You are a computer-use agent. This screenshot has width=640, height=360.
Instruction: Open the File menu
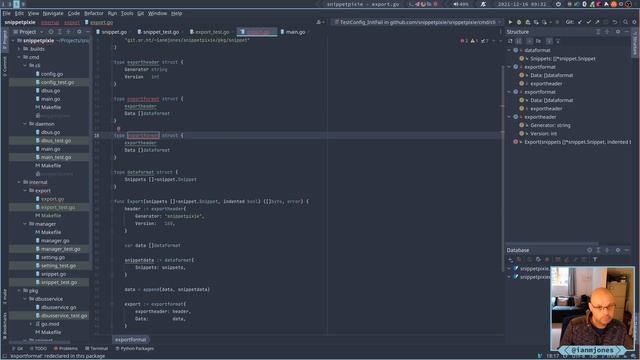(7, 13)
